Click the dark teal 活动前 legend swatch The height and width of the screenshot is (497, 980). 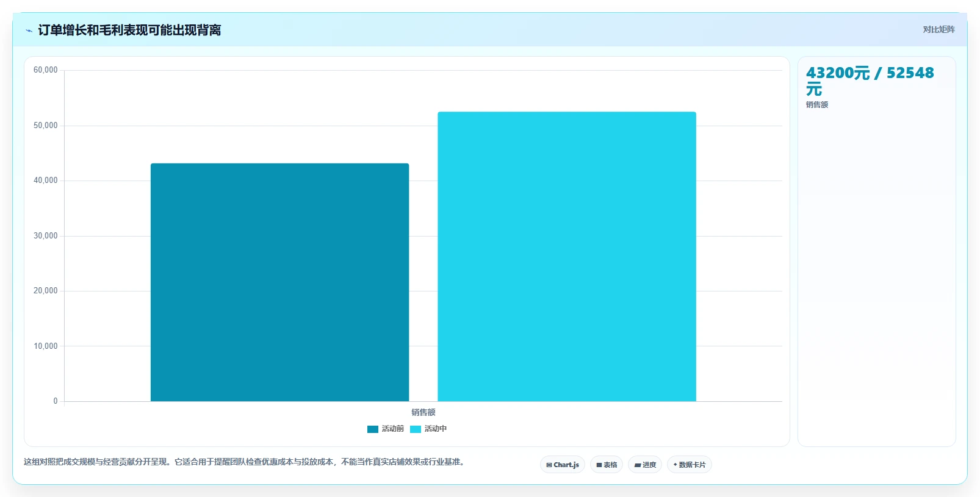[x=373, y=429]
